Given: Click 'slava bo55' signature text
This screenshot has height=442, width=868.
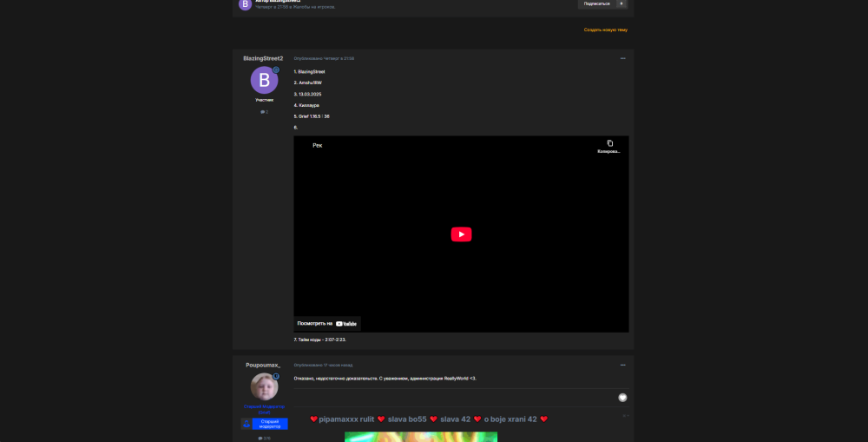Looking at the screenshot, I should [x=407, y=419].
